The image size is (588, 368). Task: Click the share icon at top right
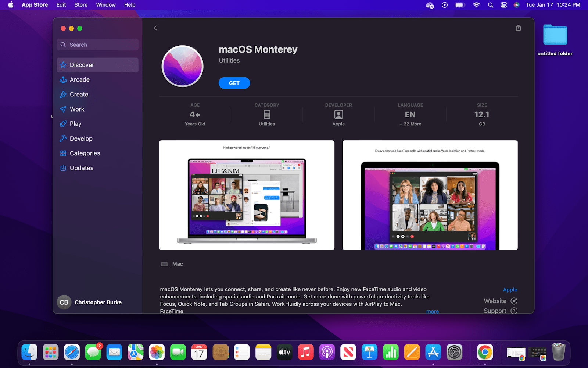click(518, 28)
